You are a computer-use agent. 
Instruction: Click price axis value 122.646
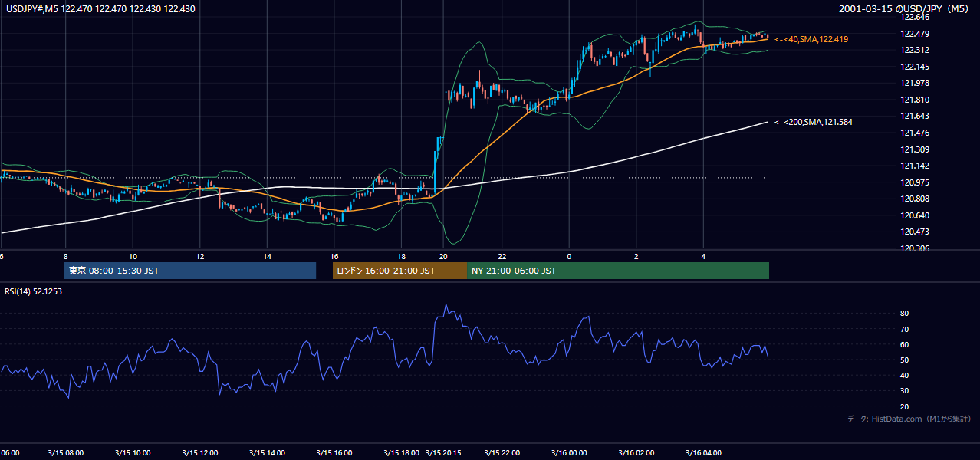[916, 17]
